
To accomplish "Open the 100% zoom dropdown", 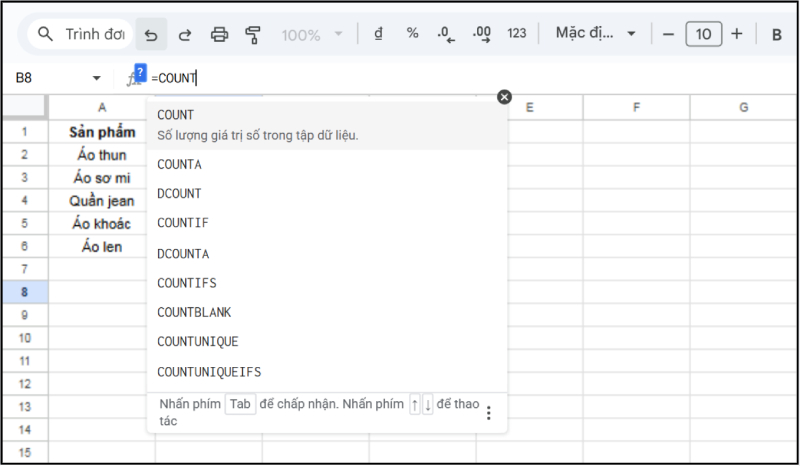I will click(x=312, y=35).
